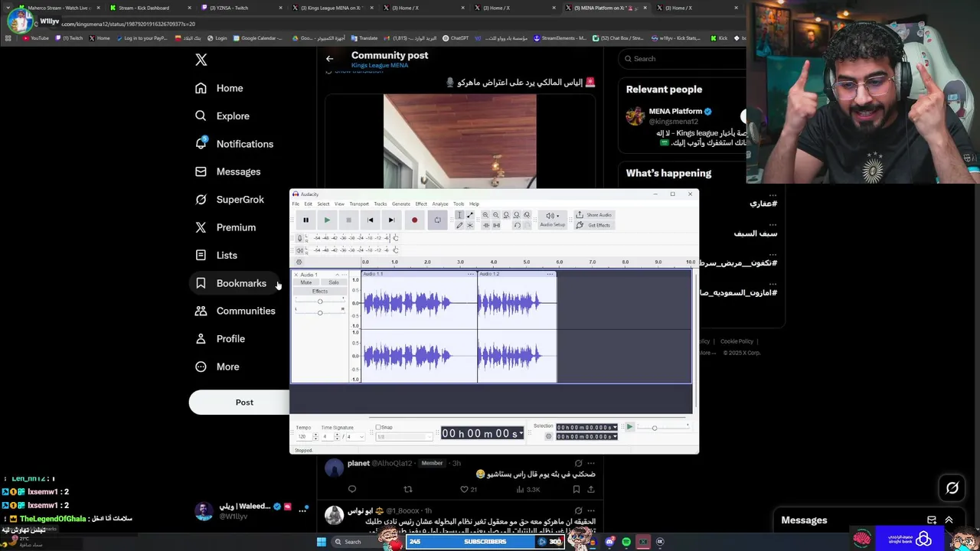Select Audacity's I-beam Selection tool
This screenshot has height=551, width=980.
click(x=459, y=215)
